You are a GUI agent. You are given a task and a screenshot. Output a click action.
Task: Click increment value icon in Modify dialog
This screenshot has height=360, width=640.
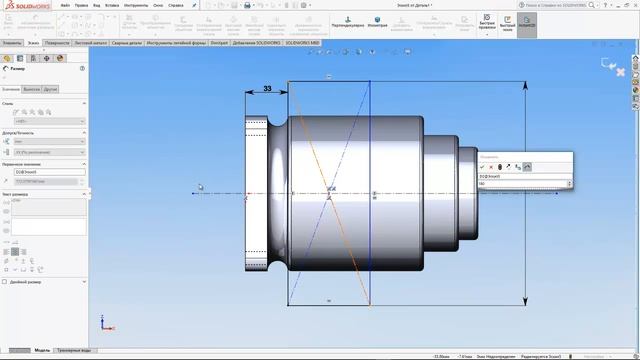point(518,167)
